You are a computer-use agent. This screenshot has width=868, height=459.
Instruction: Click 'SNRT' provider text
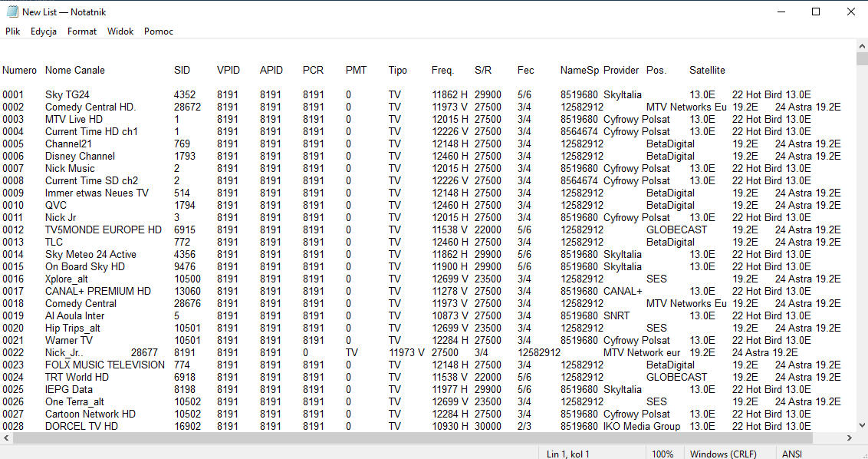click(616, 315)
